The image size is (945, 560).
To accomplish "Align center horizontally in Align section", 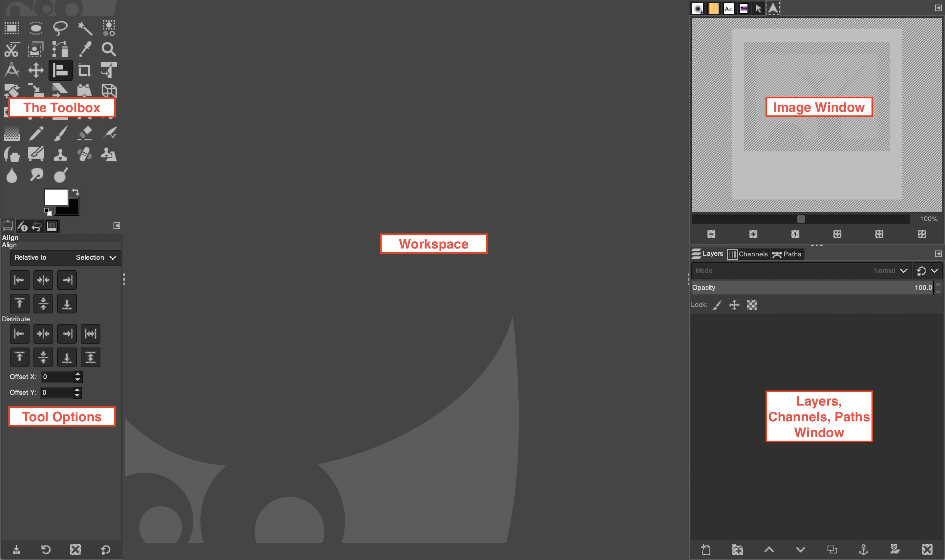I will [43, 280].
